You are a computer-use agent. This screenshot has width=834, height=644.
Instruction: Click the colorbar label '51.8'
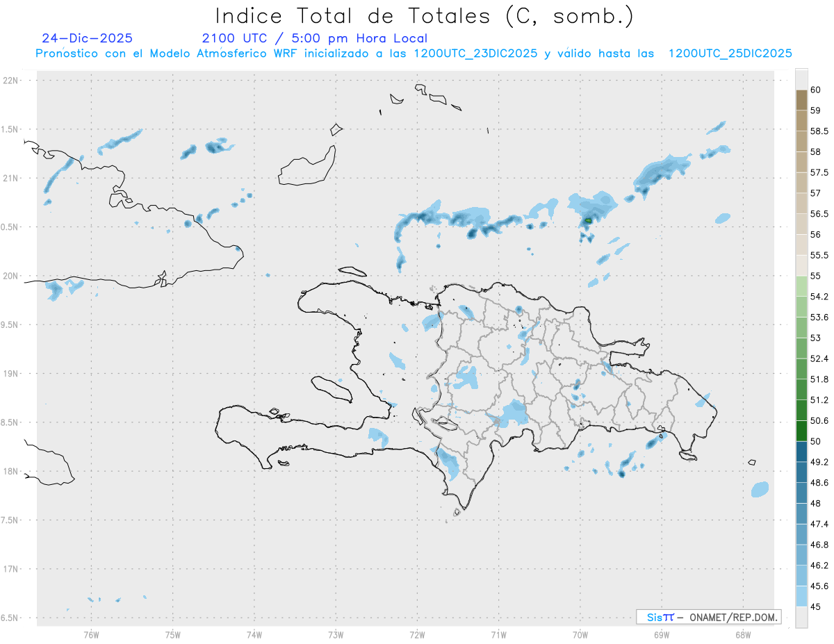[x=819, y=379]
